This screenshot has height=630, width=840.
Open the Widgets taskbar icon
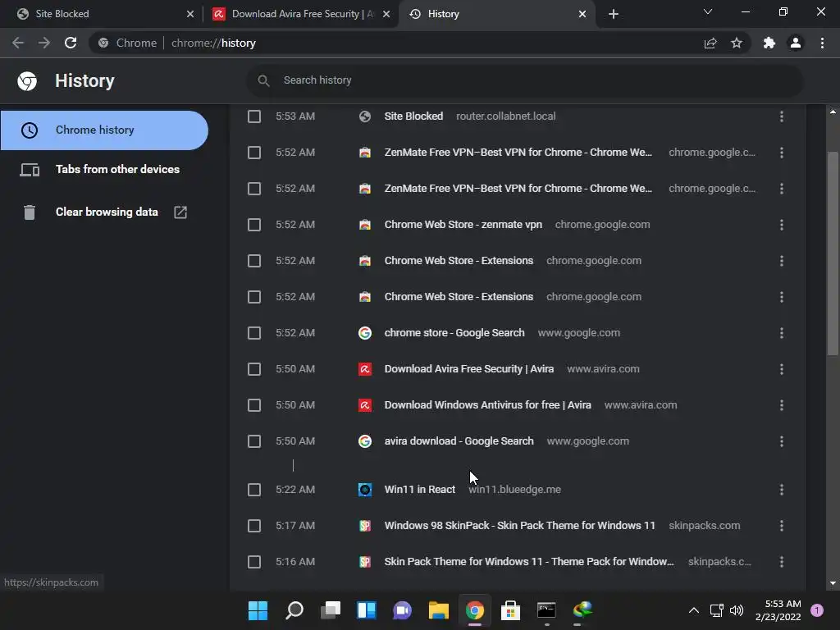367,610
